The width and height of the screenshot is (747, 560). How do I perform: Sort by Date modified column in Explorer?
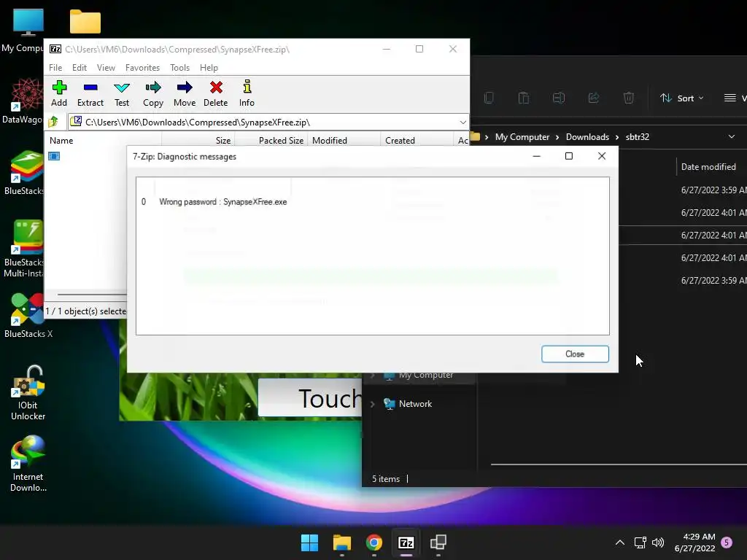point(708,167)
